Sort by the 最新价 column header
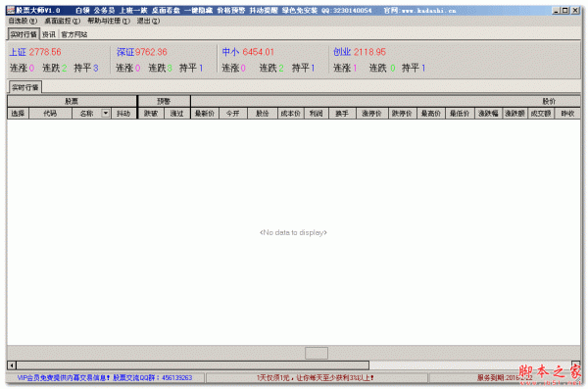 click(205, 114)
